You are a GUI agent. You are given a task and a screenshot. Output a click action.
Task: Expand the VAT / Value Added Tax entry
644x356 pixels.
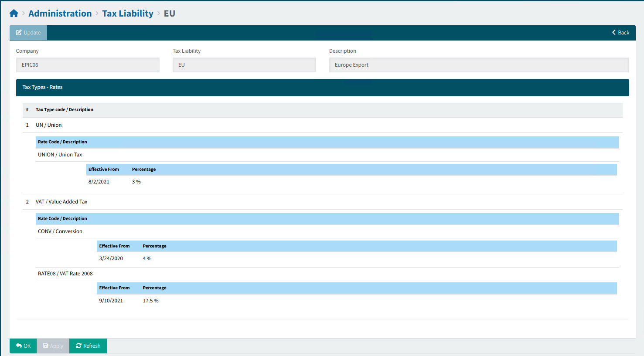click(61, 202)
